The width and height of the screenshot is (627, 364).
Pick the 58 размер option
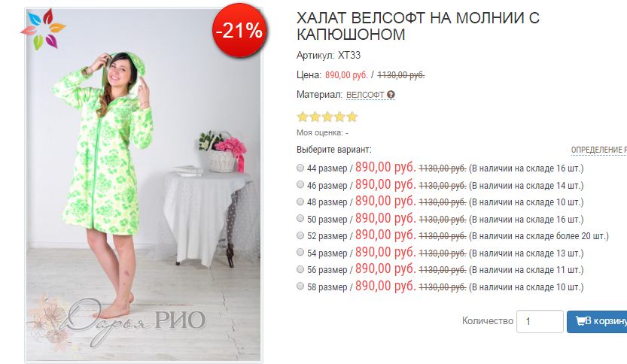[x=300, y=287]
